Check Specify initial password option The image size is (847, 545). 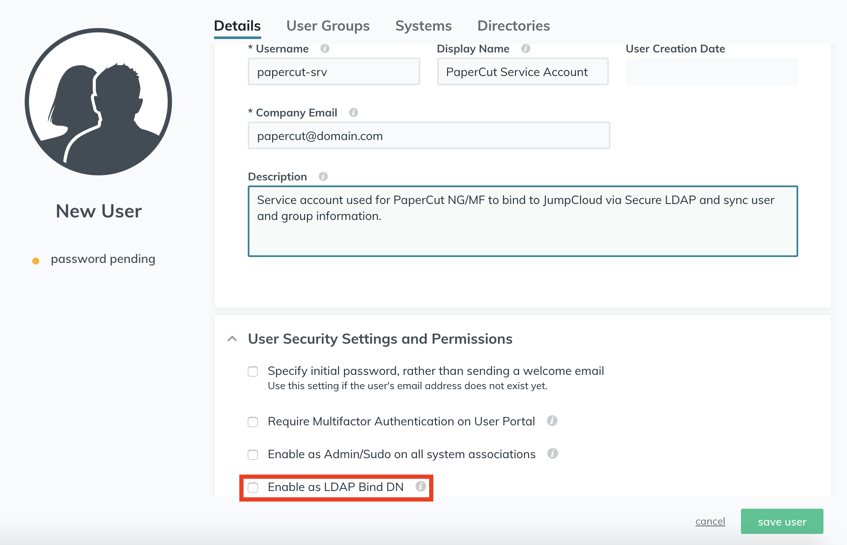[253, 372]
